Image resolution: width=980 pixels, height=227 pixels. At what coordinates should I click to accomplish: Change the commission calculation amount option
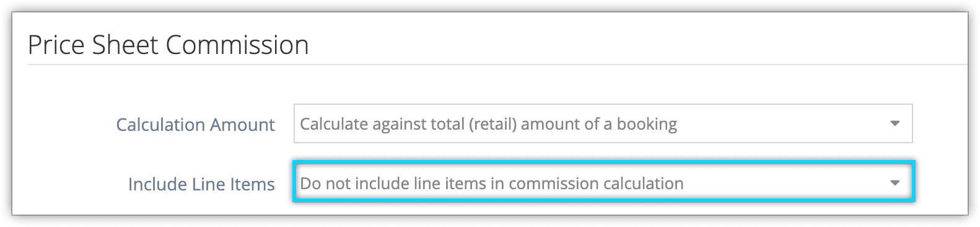[x=603, y=123]
